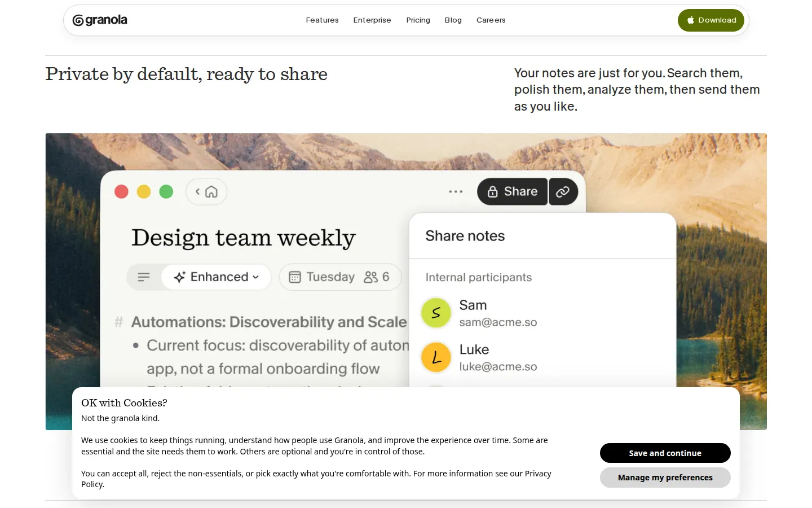Open the Careers link
The image size is (812, 508).
491,20
